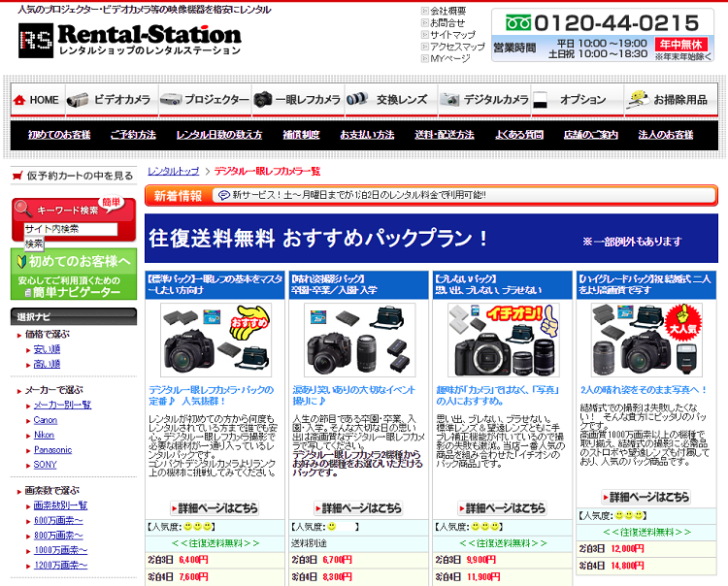Open 法人のお客様 menu item
The height and width of the screenshot is (586, 728).
tap(666, 135)
